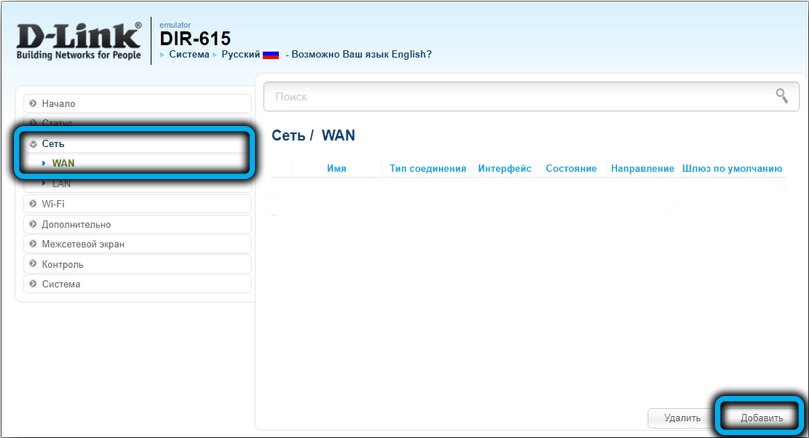Open the Межсетевой экран section

83,244
